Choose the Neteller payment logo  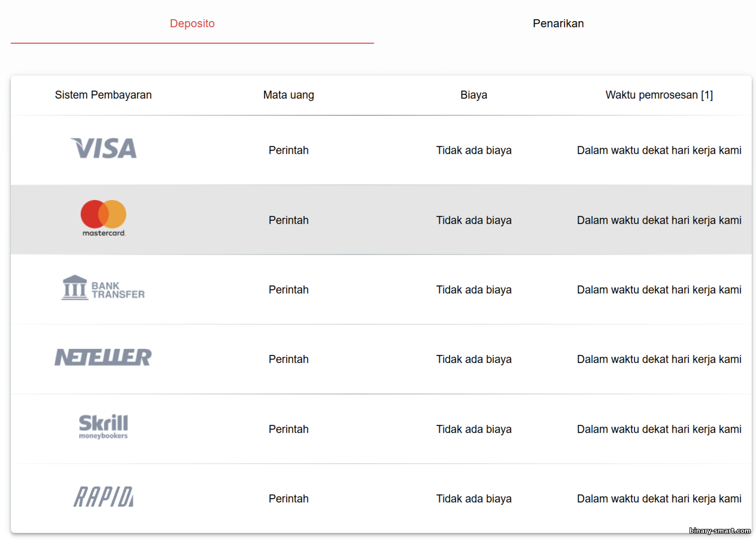pyautogui.click(x=103, y=357)
